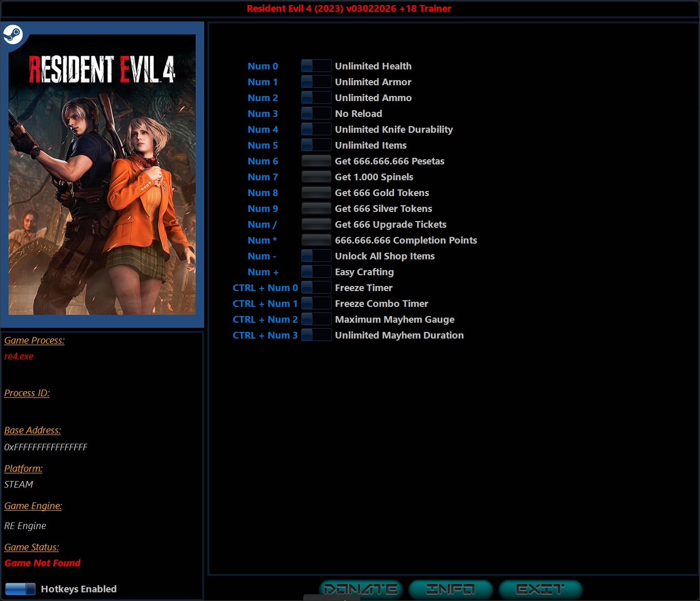700x601 pixels.
Task: Enable Freeze Timer cheat
Action: tap(316, 287)
